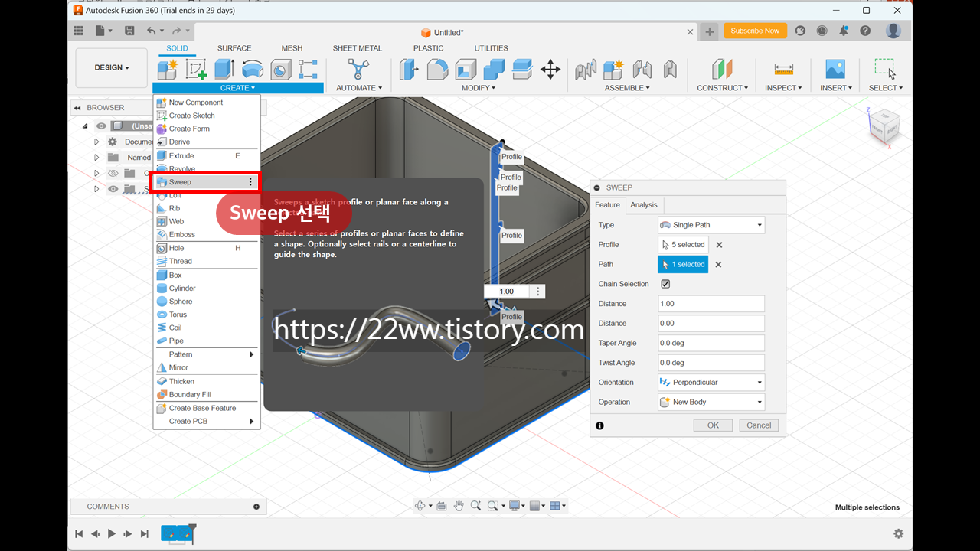Open timeline settings gear

[898, 533]
